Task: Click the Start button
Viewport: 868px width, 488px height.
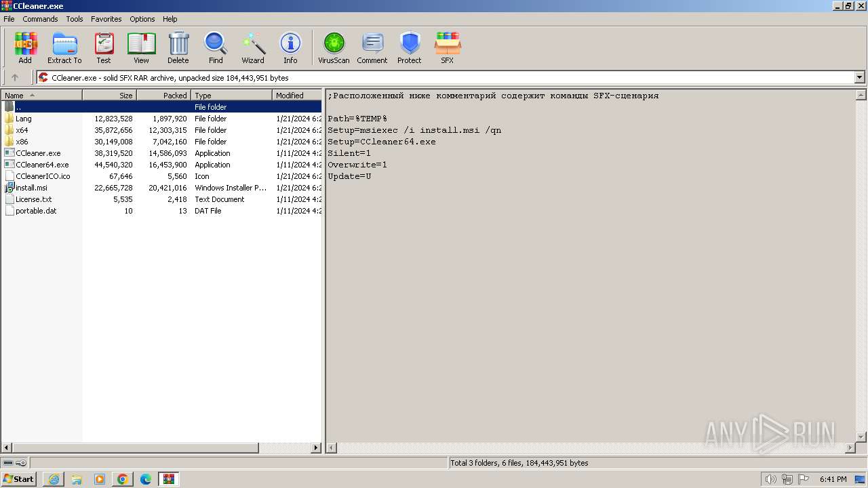Action: coord(19,479)
